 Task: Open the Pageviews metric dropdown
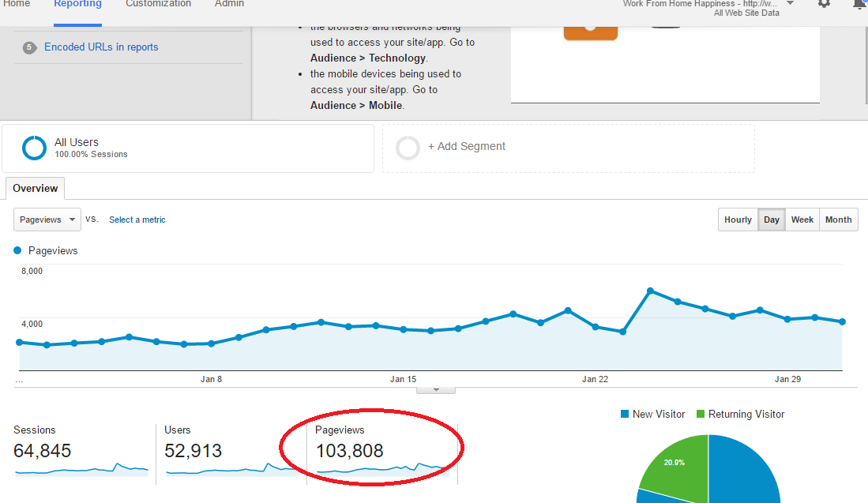tap(47, 220)
